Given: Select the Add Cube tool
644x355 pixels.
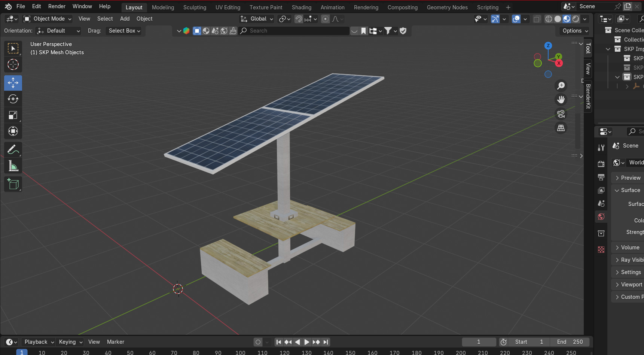Looking at the screenshot, I should click(x=13, y=184).
